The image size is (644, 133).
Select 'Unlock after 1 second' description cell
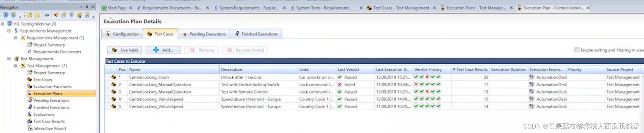[258, 77]
